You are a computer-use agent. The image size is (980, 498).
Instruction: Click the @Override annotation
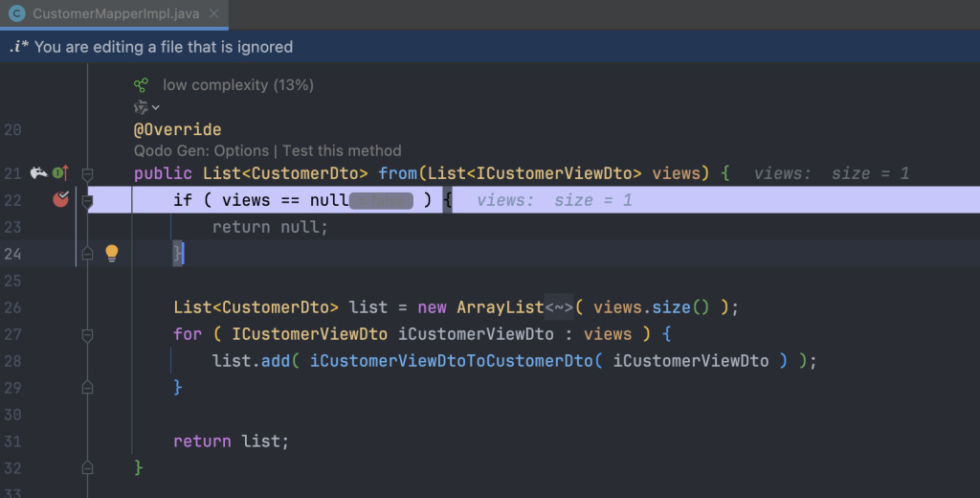[x=177, y=129]
